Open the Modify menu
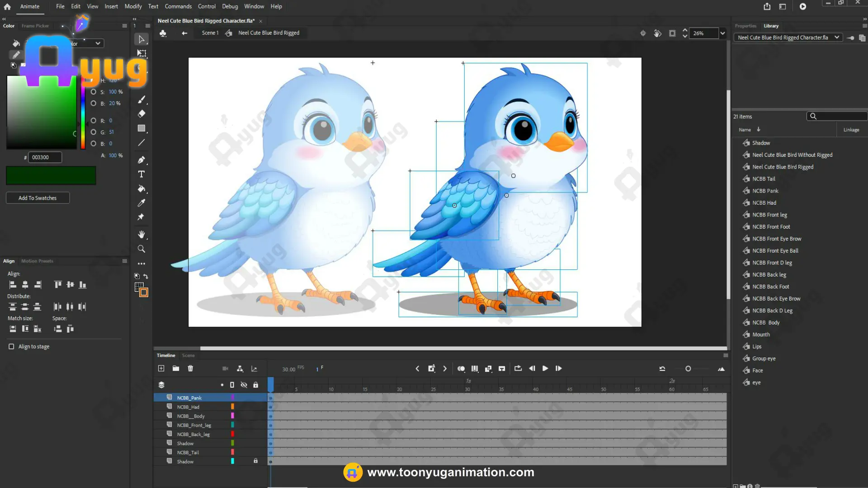Viewport: 868px width, 488px height. tap(133, 6)
